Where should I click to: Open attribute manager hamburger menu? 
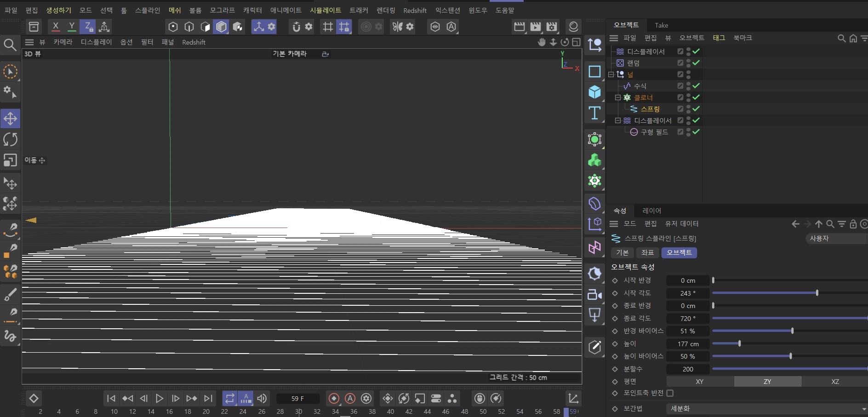click(x=614, y=224)
